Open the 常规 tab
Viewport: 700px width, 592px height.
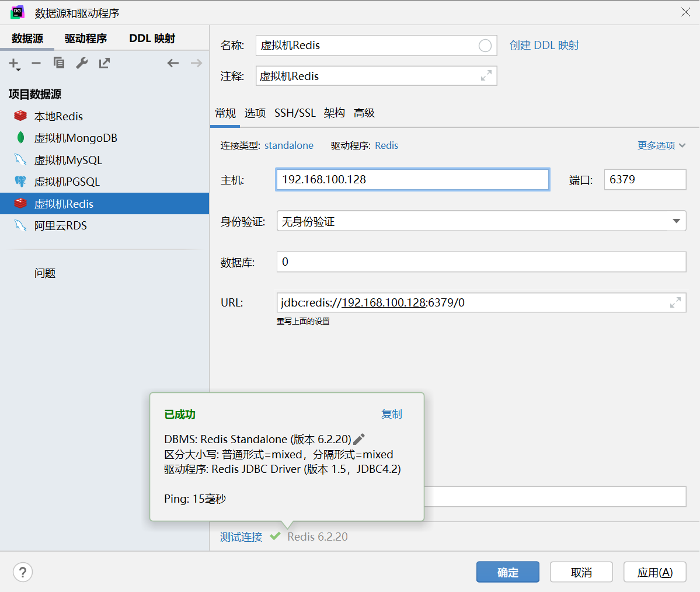pyautogui.click(x=225, y=113)
